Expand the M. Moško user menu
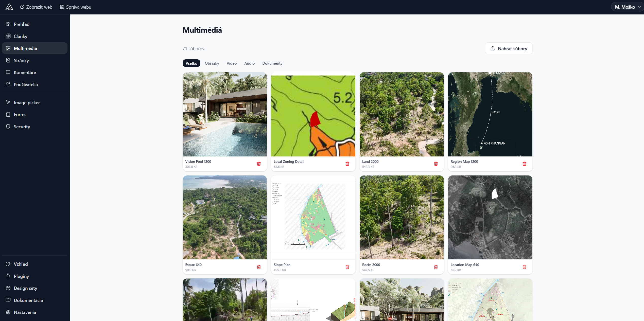 point(627,7)
